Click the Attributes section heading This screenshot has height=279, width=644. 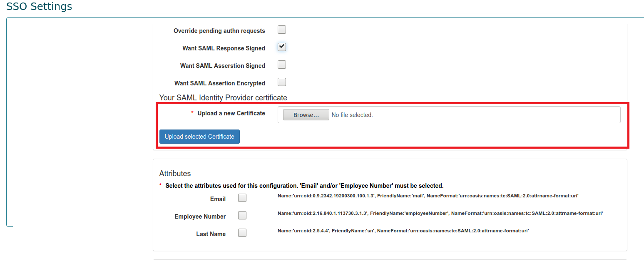175,174
